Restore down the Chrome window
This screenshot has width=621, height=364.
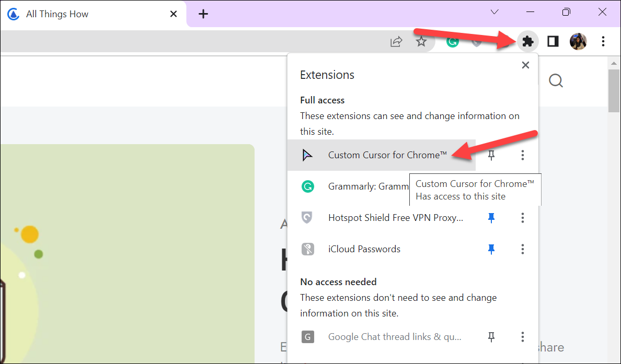point(566,12)
